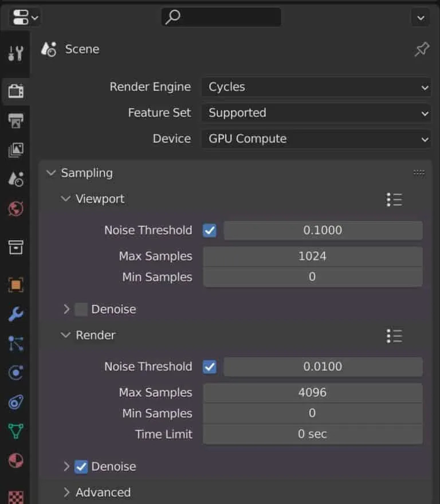Open the Feature Set dropdown
This screenshot has height=504, width=440.
(x=316, y=113)
